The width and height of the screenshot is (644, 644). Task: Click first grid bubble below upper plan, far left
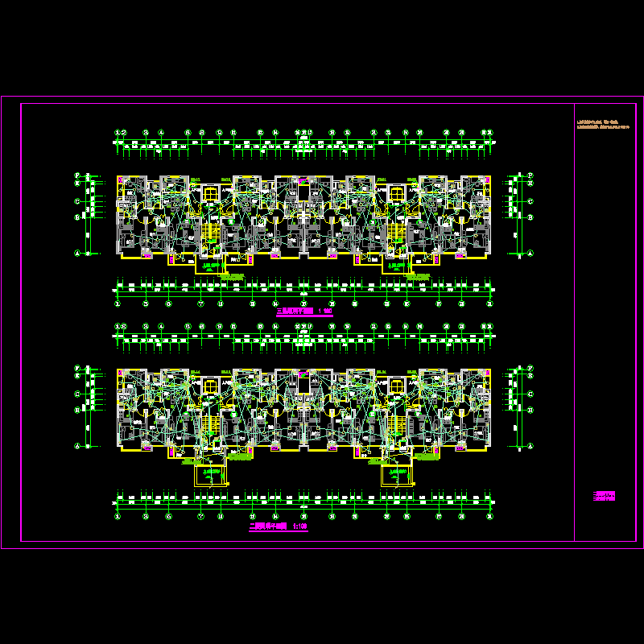[118, 303]
